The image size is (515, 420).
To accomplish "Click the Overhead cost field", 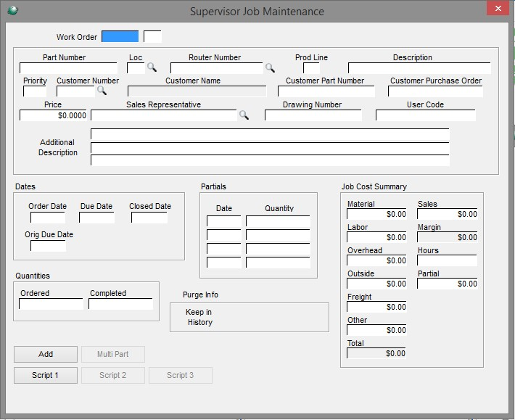I will [376, 260].
